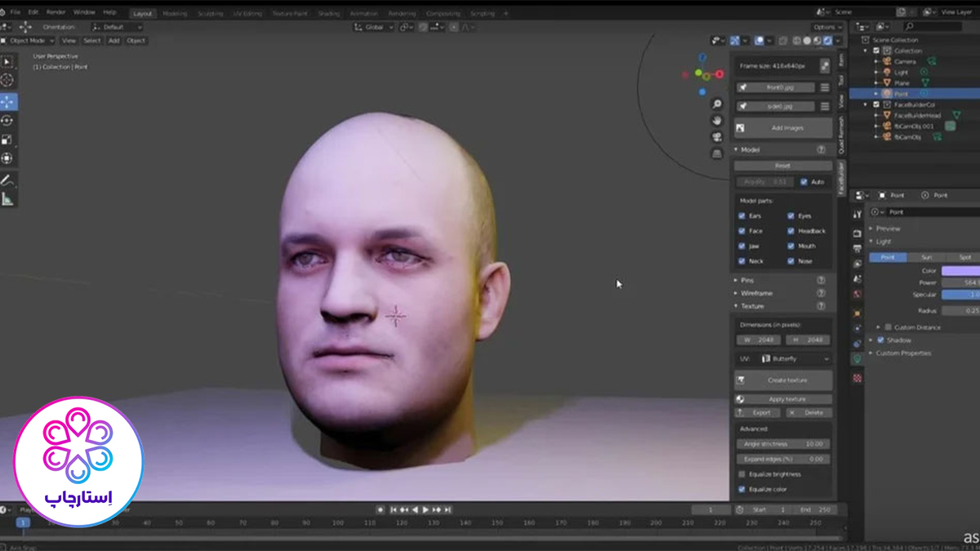Open the Object Mode dropdown

(31, 40)
